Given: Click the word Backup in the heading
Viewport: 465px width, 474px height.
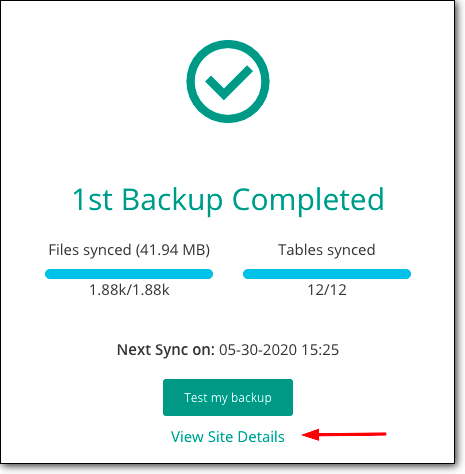Looking at the screenshot, I should [x=172, y=200].
